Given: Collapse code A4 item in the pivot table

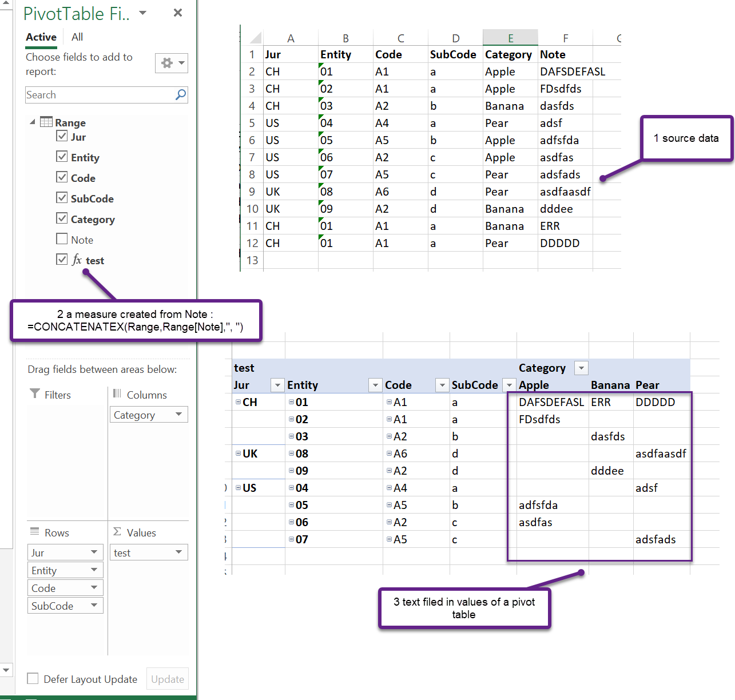Looking at the screenshot, I should coord(389,488).
